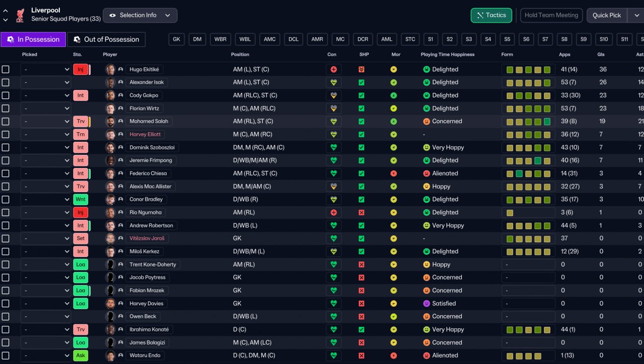Open the Tactics screen

(492, 15)
